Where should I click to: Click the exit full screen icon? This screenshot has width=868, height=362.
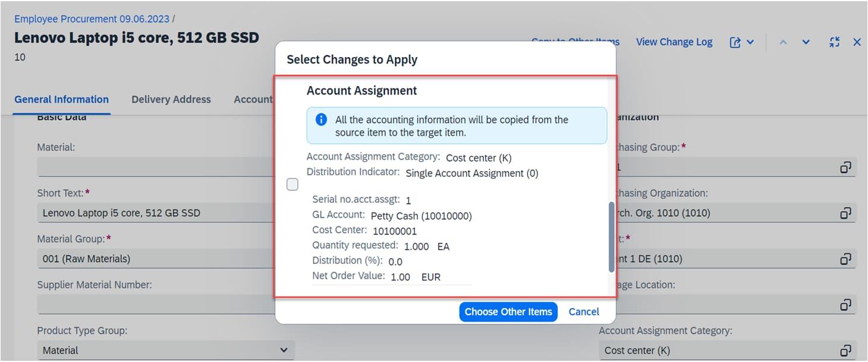coord(835,42)
